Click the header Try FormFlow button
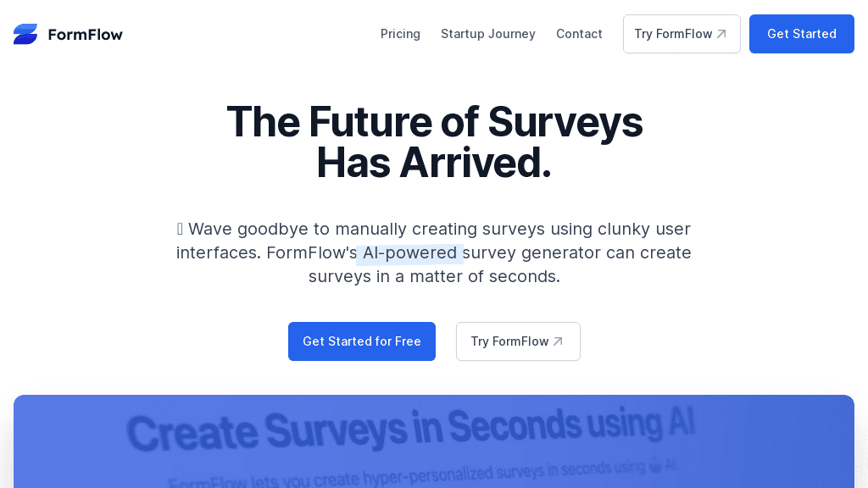This screenshot has width=868, height=488. [673, 34]
